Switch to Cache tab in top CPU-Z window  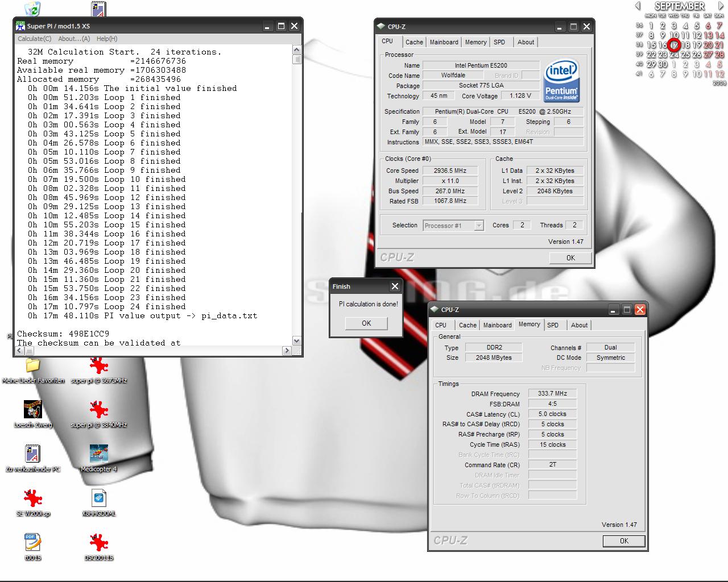point(414,42)
